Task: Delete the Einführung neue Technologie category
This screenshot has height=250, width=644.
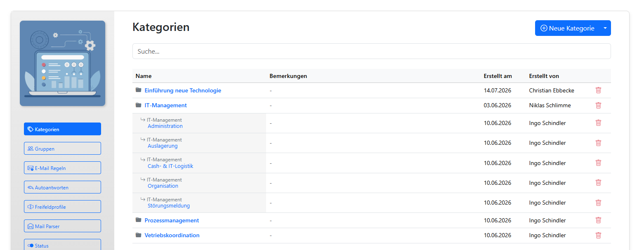Action: [598, 90]
